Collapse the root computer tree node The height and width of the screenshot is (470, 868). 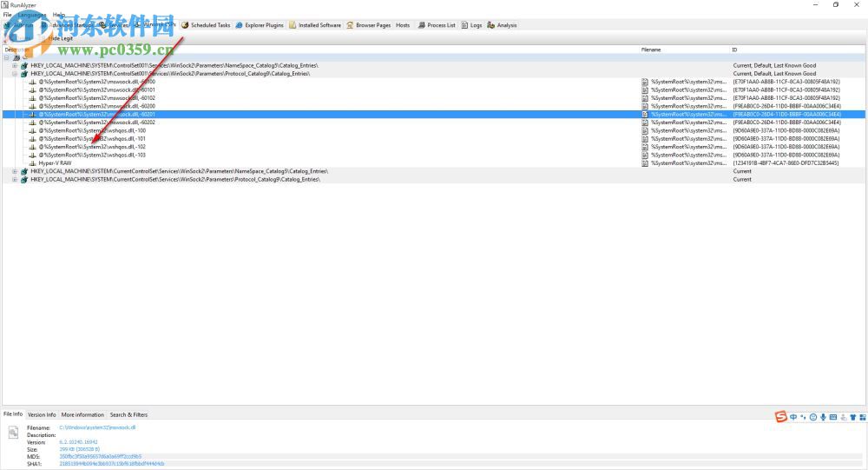(x=7, y=57)
